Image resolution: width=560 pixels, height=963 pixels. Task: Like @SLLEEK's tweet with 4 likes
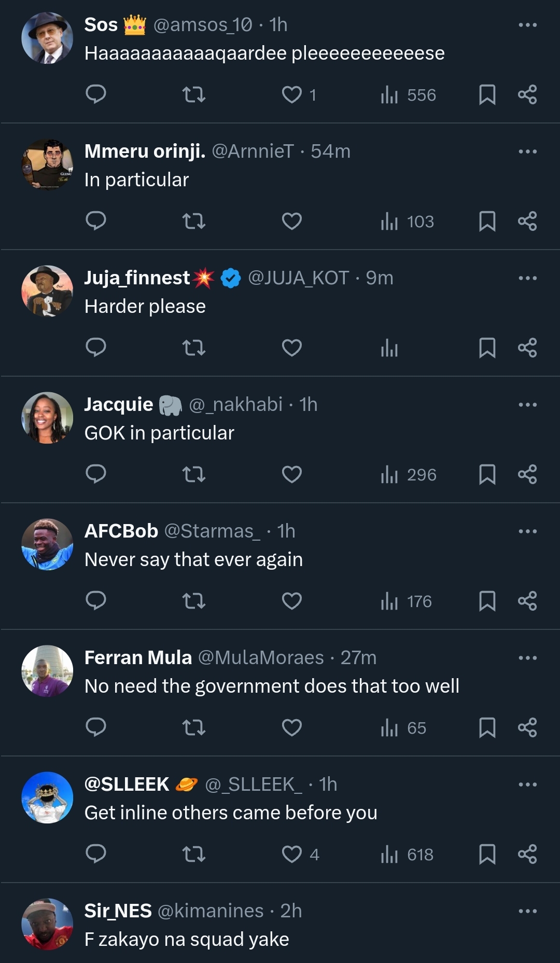(x=292, y=854)
